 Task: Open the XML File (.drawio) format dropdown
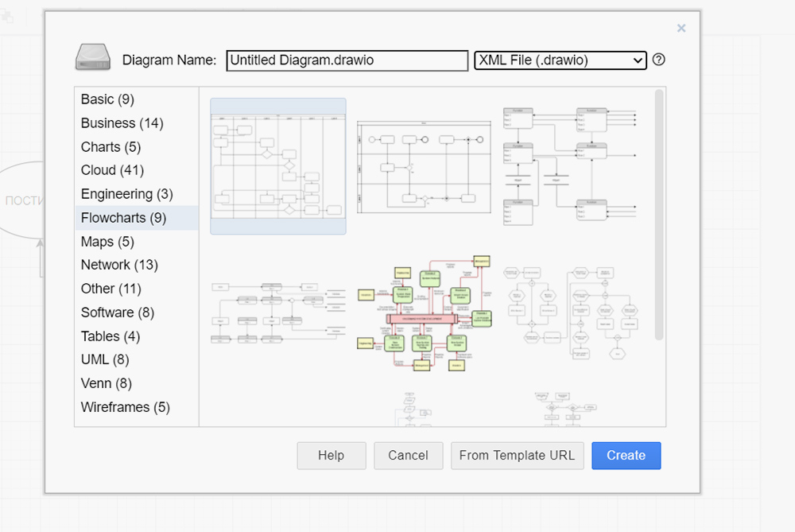click(x=560, y=60)
